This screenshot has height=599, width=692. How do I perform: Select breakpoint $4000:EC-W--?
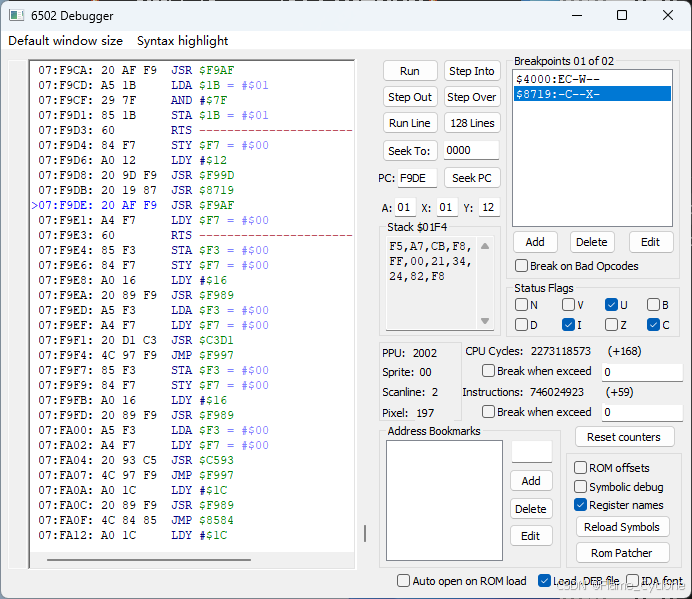click(592, 79)
